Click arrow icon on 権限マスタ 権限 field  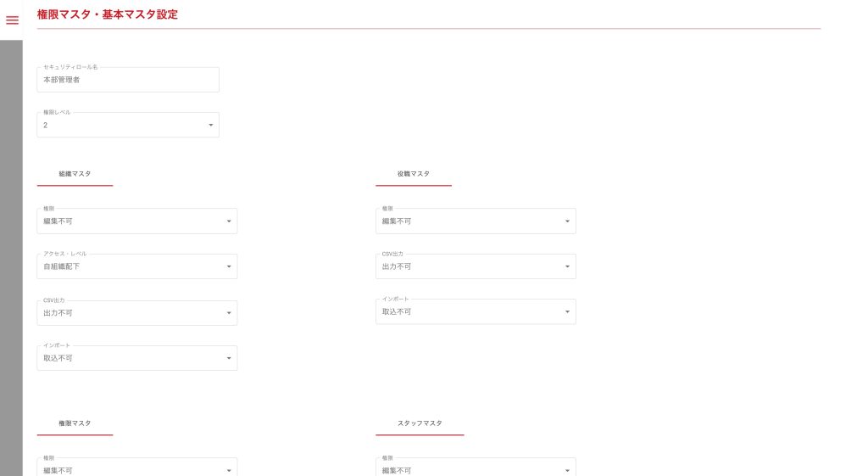[228, 470]
